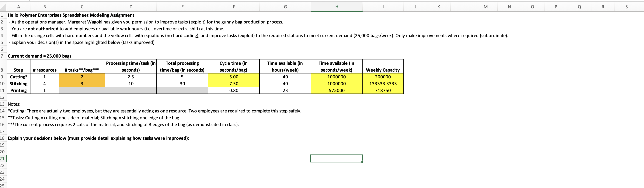Click the 'Explain your decisions below' heading
Image resolution: width=644 pixels, height=188 pixels.
99,138
